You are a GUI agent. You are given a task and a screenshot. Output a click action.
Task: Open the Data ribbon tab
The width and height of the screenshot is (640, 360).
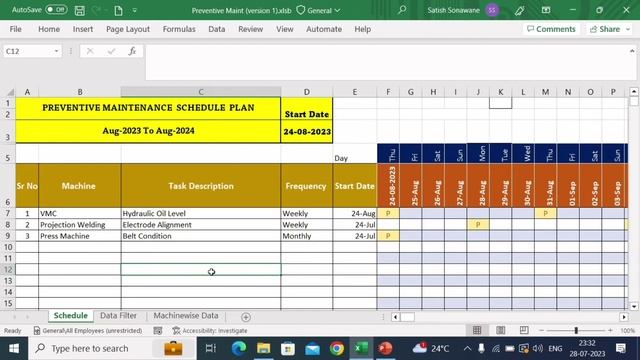click(x=217, y=29)
